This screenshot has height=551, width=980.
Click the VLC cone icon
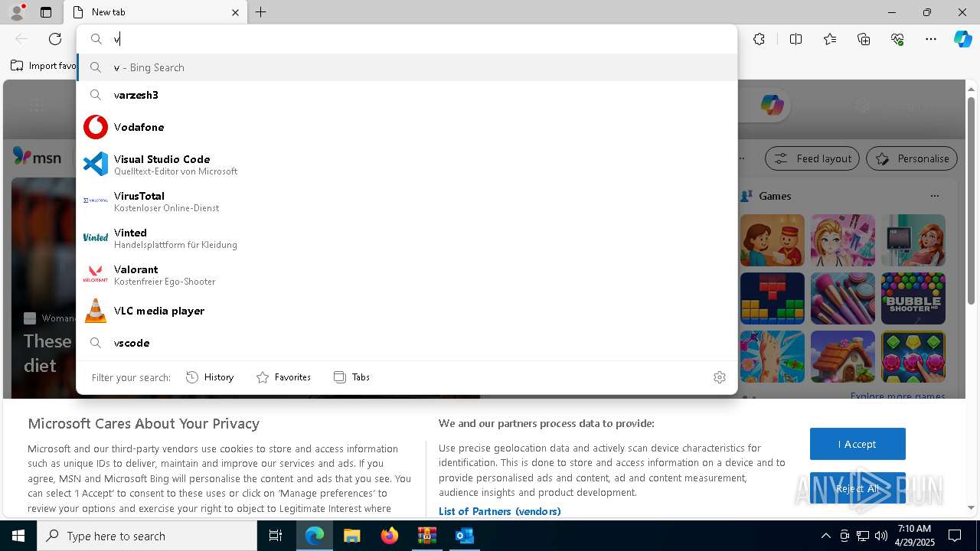pos(96,311)
